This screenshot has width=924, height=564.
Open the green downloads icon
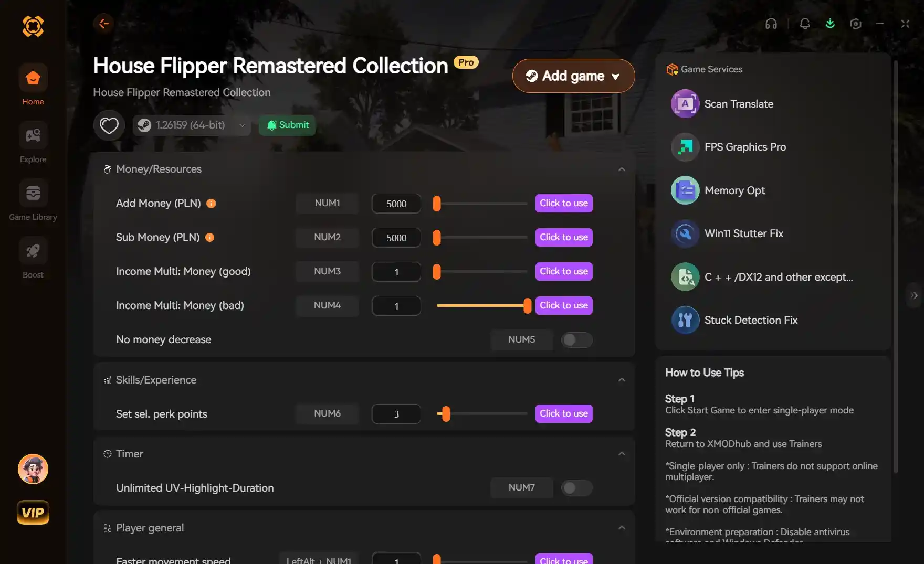830,24
